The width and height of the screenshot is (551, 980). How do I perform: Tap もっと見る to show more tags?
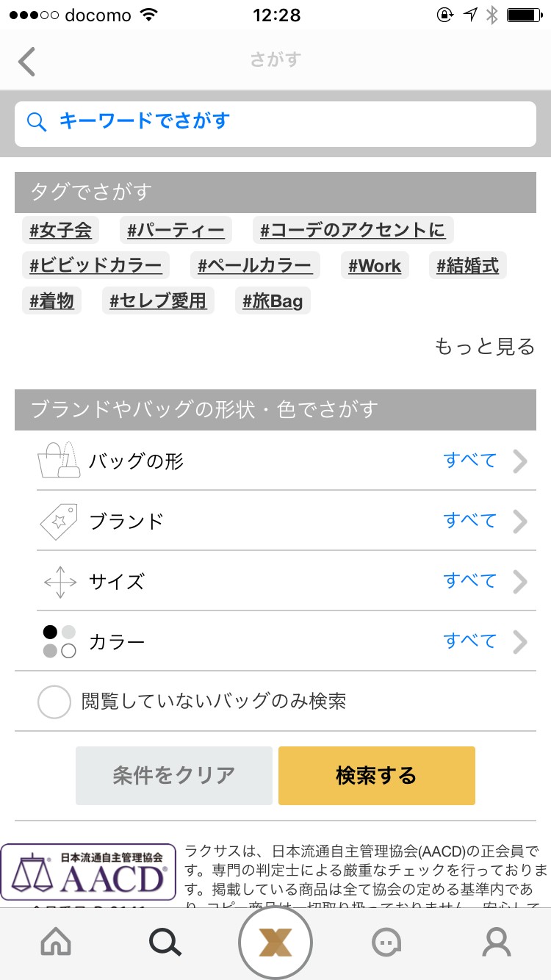pos(485,347)
